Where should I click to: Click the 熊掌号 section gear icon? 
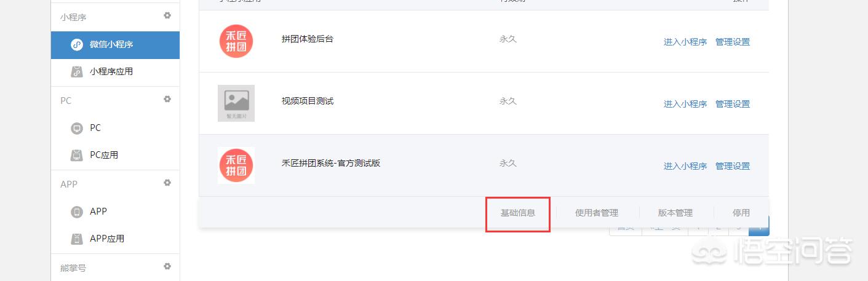point(167,266)
